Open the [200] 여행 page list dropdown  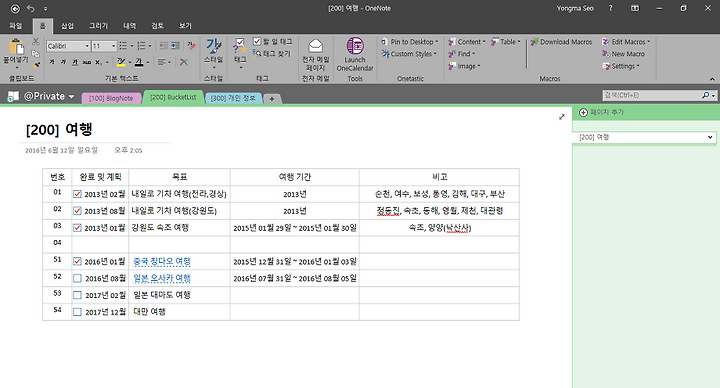tap(710, 137)
